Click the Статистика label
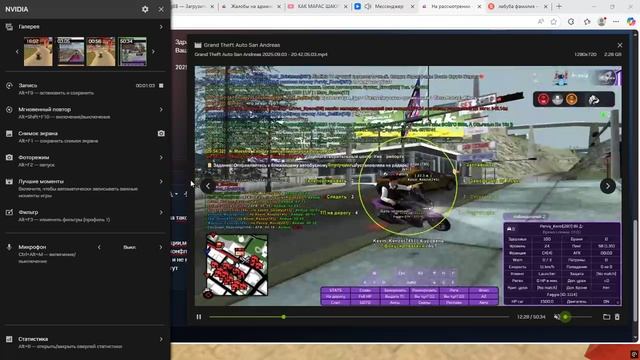Viewport: 640px width, 360px height. tap(33, 339)
